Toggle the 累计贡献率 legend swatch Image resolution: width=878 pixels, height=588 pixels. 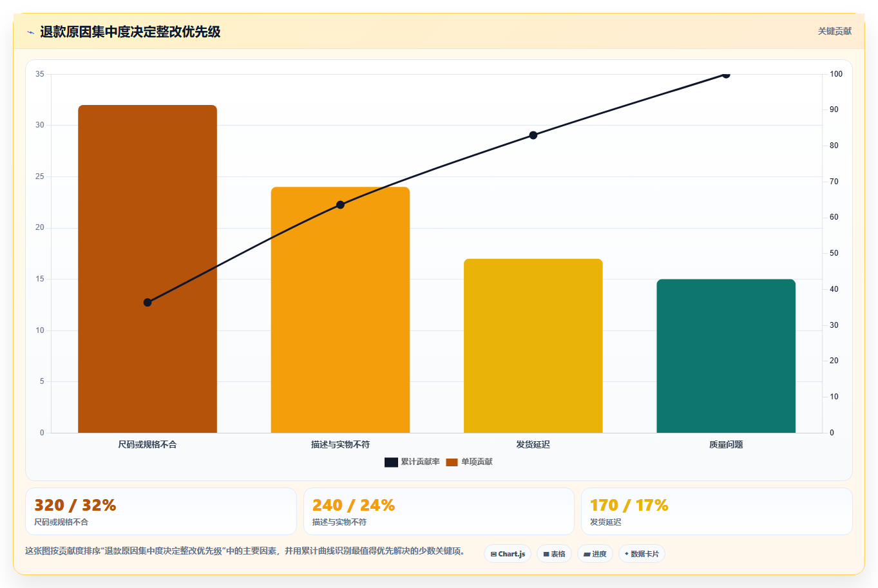(391, 462)
